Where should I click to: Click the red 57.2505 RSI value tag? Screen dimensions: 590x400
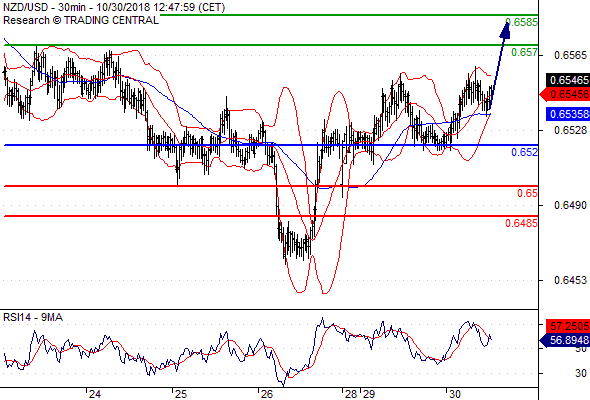[x=568, y=325]
